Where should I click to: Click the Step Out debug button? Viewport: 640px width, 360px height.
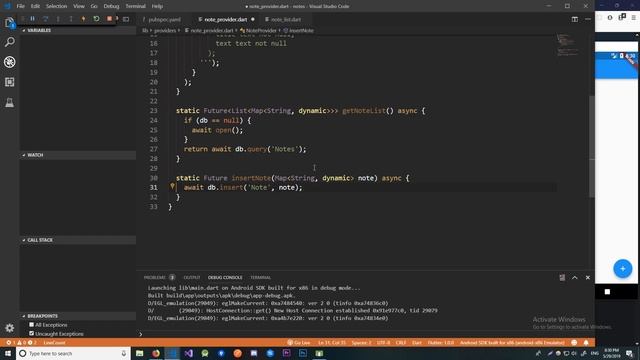pyautogui.click(x=71, y=19)
